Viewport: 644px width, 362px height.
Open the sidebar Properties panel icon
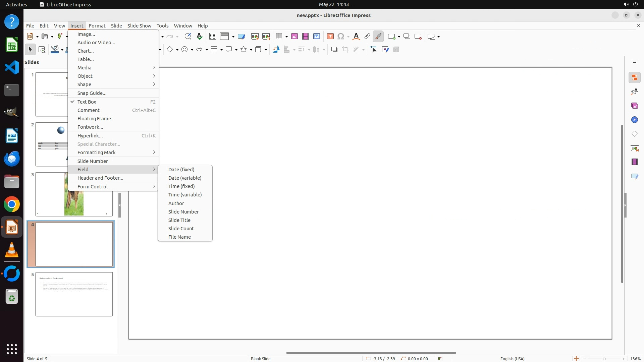634,78
